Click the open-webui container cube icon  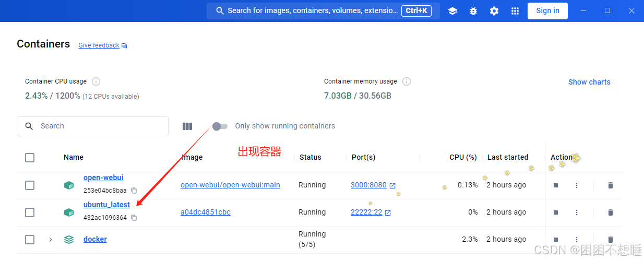tap(69, 185)
